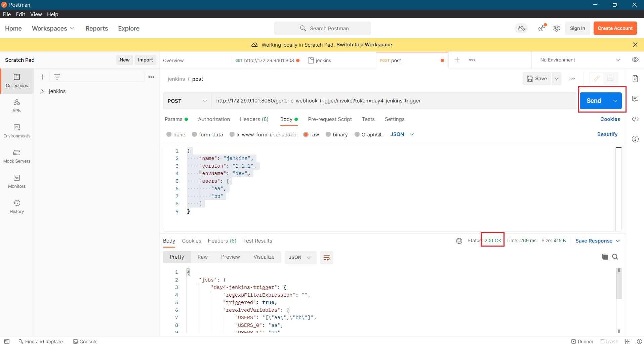
Task: Click the filter icon in the collections search
Action: (57, 77)
